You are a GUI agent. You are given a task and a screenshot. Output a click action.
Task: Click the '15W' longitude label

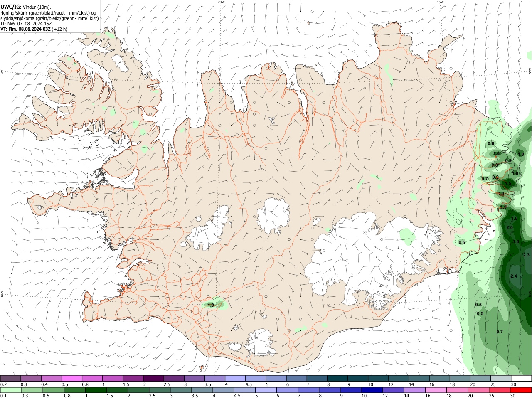440,2
